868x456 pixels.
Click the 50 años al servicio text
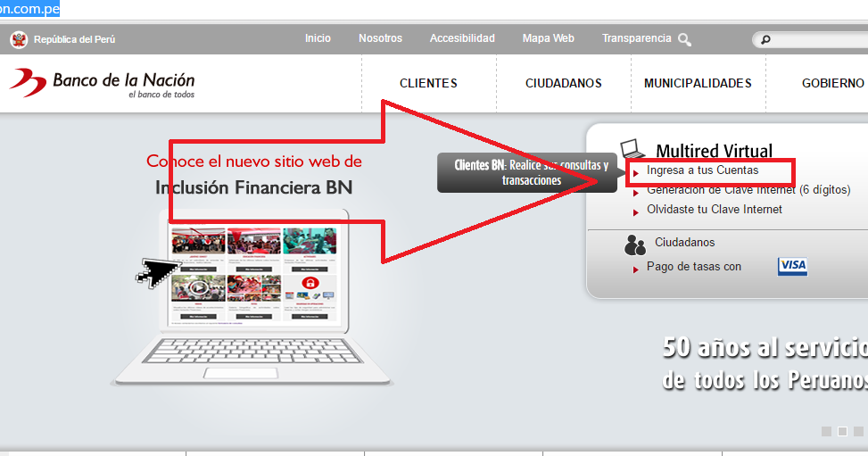(x=765, y=347)
